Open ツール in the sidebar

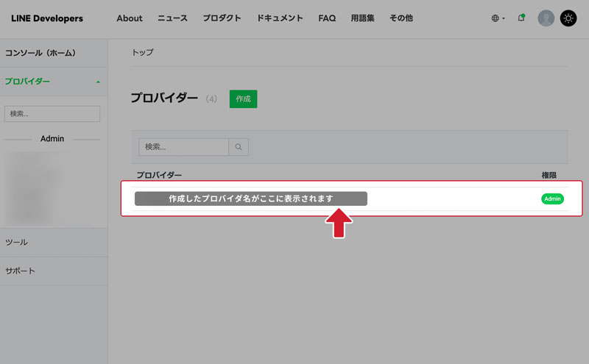click(x=16, y=242)
